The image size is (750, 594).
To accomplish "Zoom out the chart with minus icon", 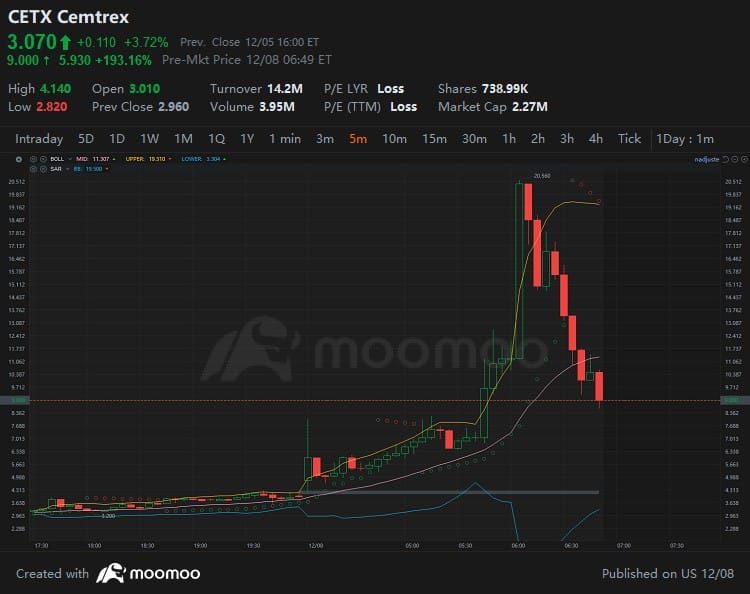I will [733, 159].
